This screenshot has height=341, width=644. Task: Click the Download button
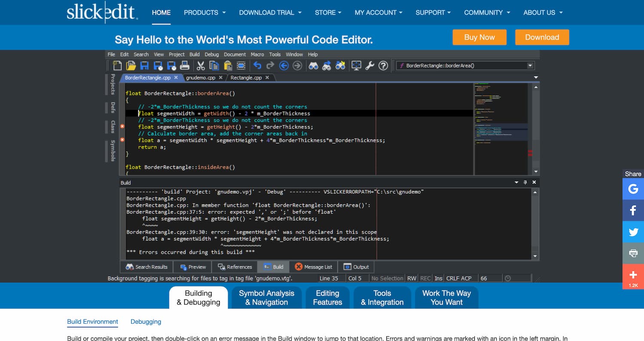[x=542, y=37]
